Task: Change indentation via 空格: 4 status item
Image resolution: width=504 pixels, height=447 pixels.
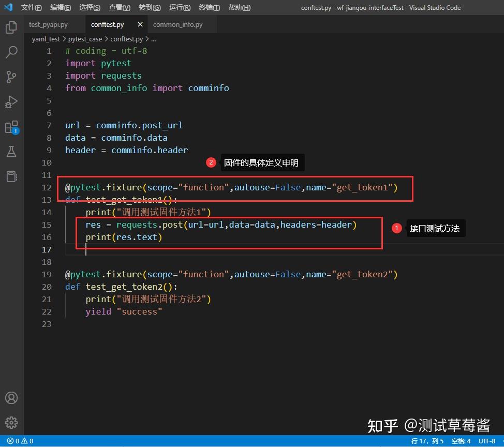Action: pos(461,441)
